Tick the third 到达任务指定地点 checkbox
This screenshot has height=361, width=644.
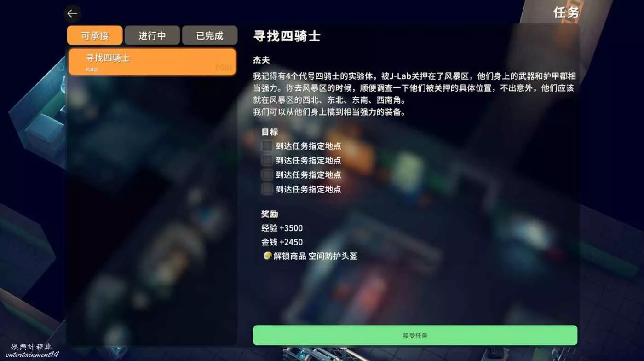(267, 175)
